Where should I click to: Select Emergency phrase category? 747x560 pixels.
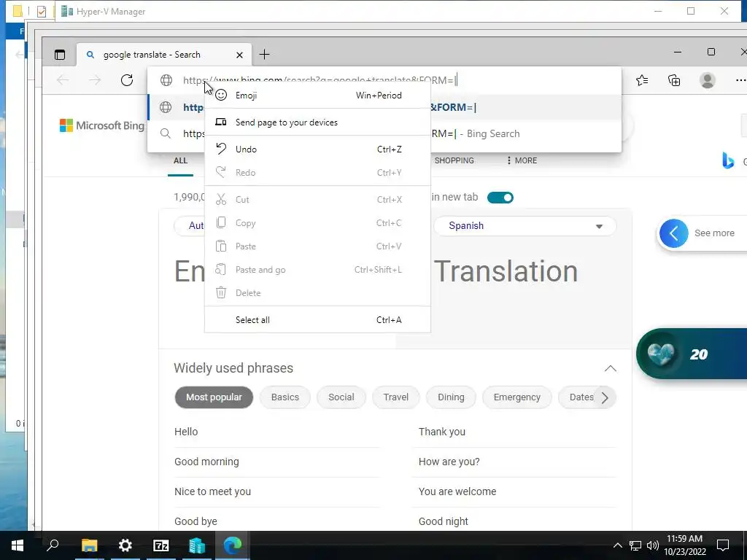coord(517,397)
